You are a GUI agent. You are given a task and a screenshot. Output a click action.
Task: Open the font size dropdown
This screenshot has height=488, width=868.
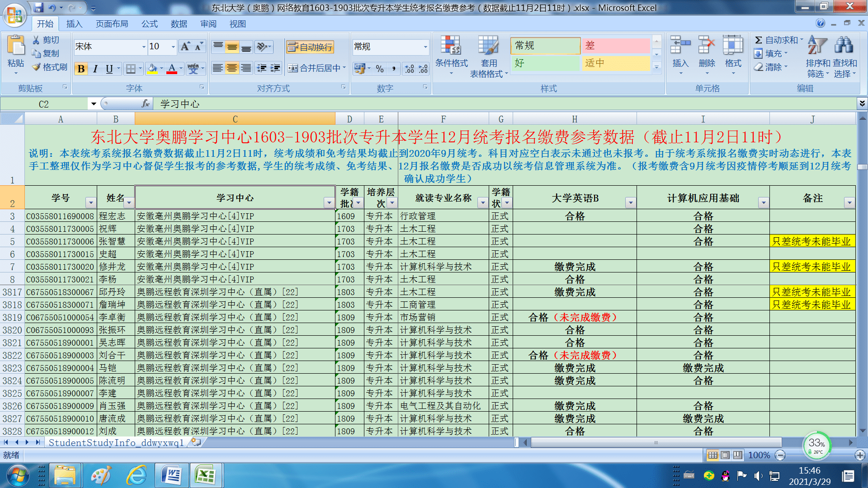coord(173,47)
